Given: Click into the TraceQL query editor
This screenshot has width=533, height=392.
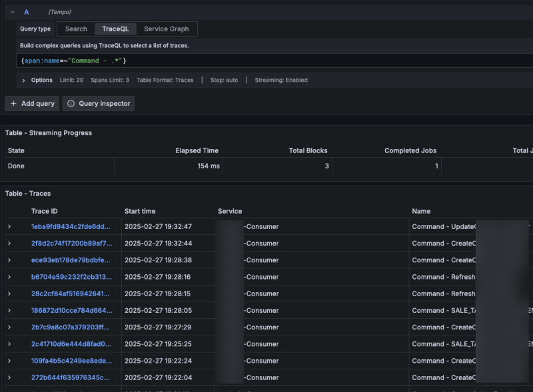Looking at the screenshot, I should point(266,61).
